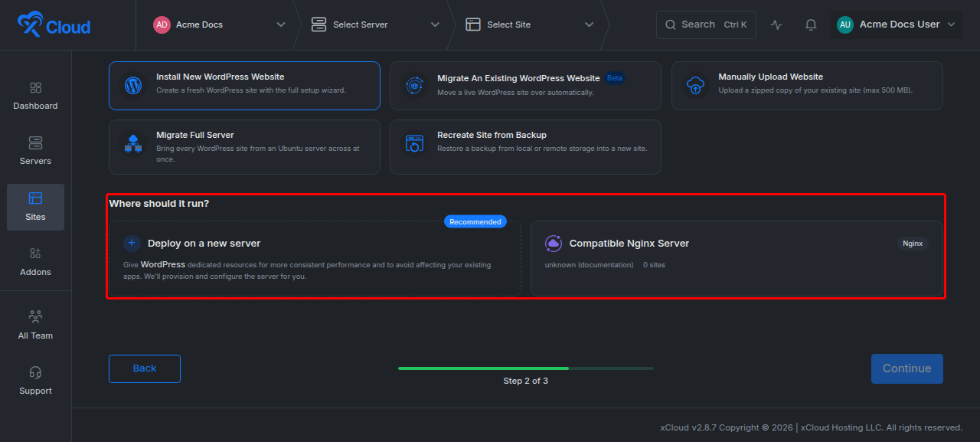Open the activity pulse icon
Image resolution: width=980 pixels, height=442 pixels.
tap(776, 25)
